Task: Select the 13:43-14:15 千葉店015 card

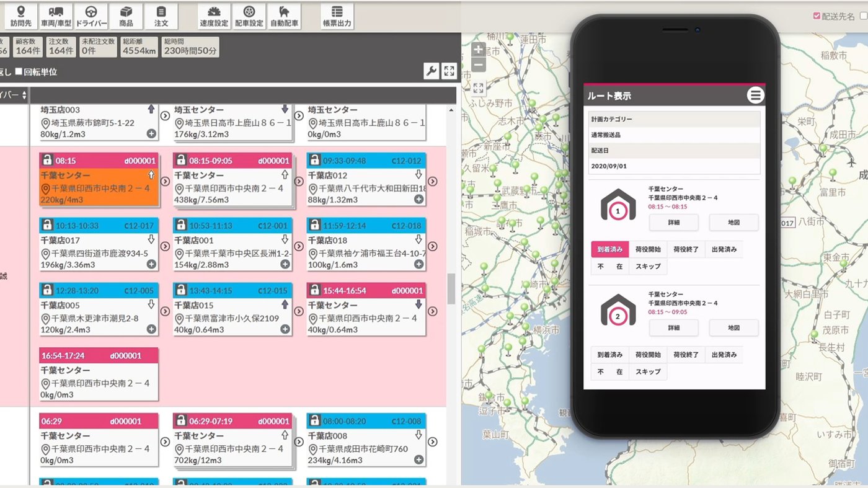Action: click(x=232, y=309)
